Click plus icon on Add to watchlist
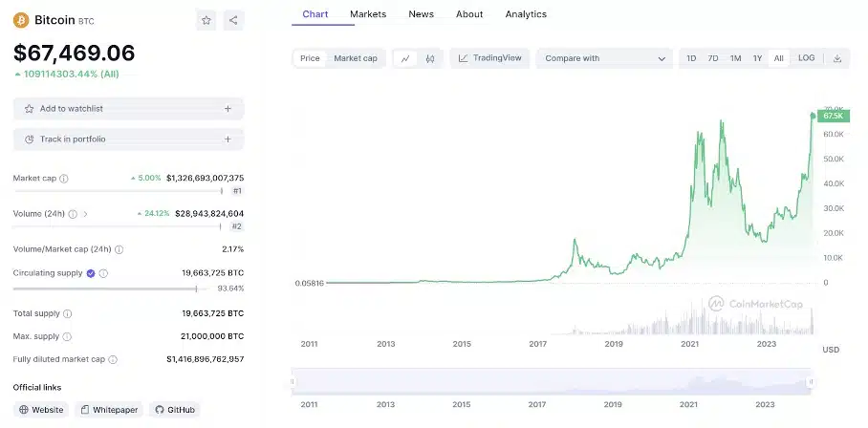 [x=228, y=109]
